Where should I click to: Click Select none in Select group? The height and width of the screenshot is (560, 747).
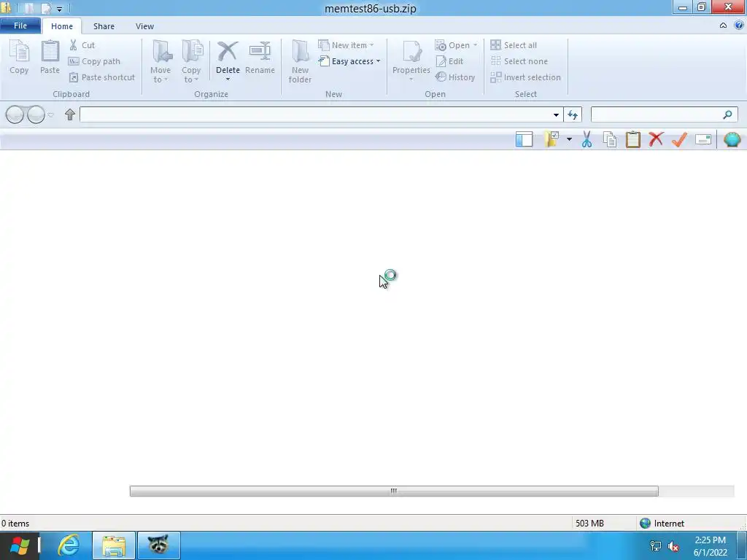(519, 61)
